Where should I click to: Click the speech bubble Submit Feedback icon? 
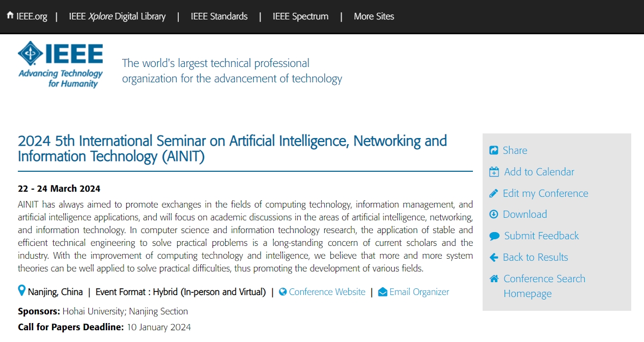(x=494, y=236)
